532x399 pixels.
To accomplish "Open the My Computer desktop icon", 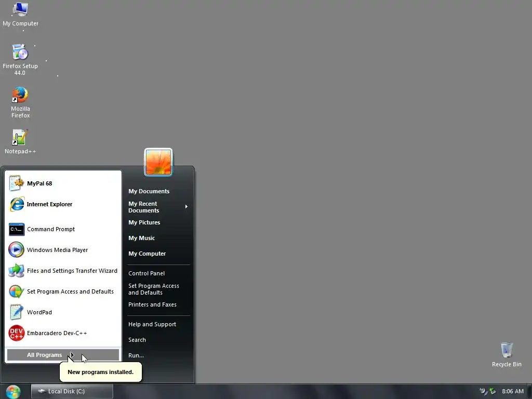I will pyautogui.click(x=20, y=14).
